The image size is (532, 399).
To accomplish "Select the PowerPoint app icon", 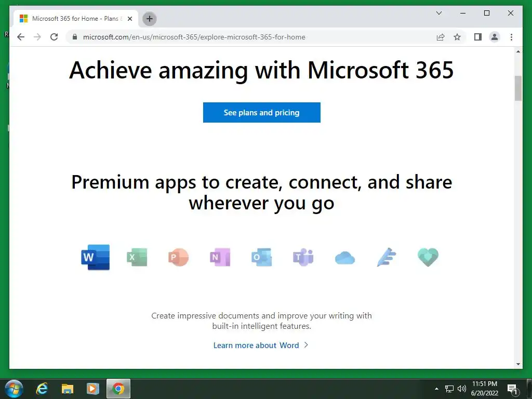I will point(179,257).
